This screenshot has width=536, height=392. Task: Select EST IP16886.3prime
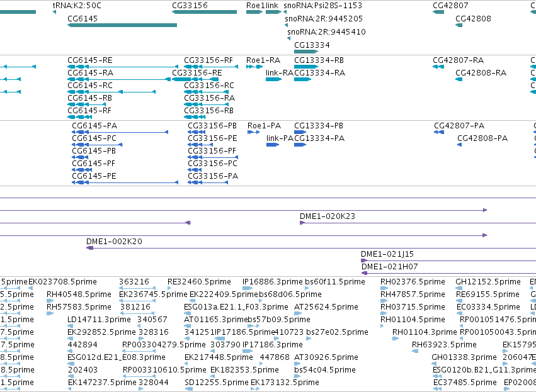click(x=273, y=282)
